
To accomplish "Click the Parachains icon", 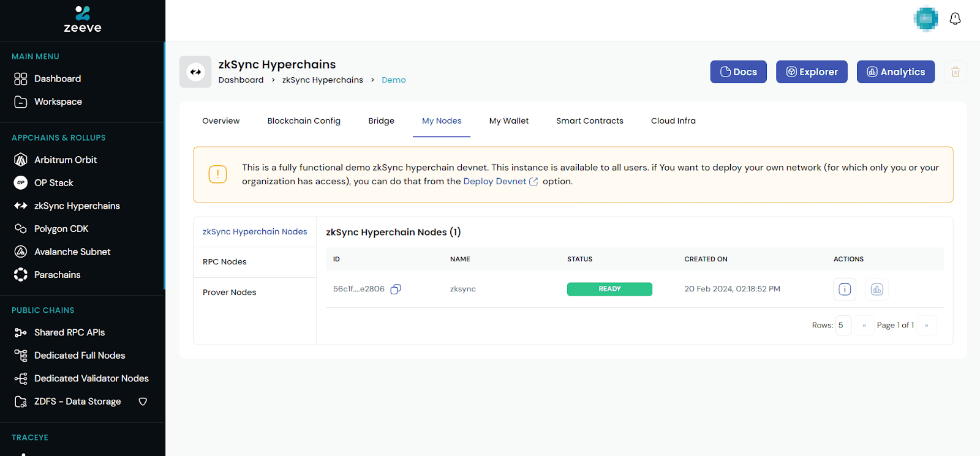I will point(21,275).
